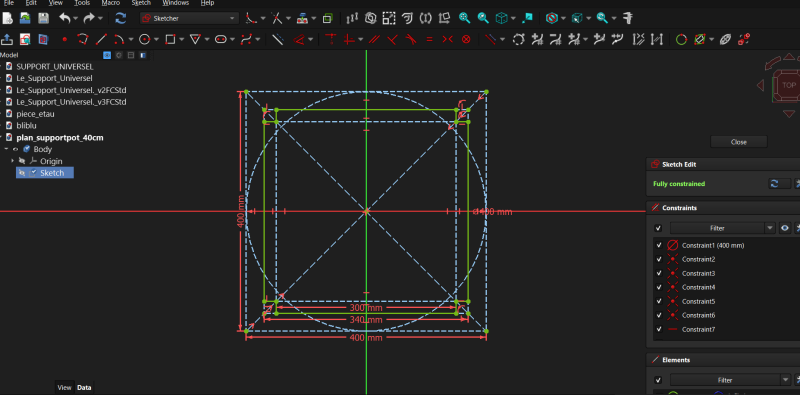Screen dimensions: 800x395
Task: Select the Create line tool
Action: click(x=102, y=39)
